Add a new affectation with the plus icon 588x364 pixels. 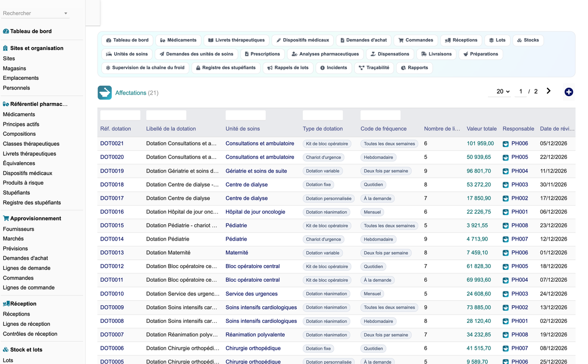pos(568,92)
